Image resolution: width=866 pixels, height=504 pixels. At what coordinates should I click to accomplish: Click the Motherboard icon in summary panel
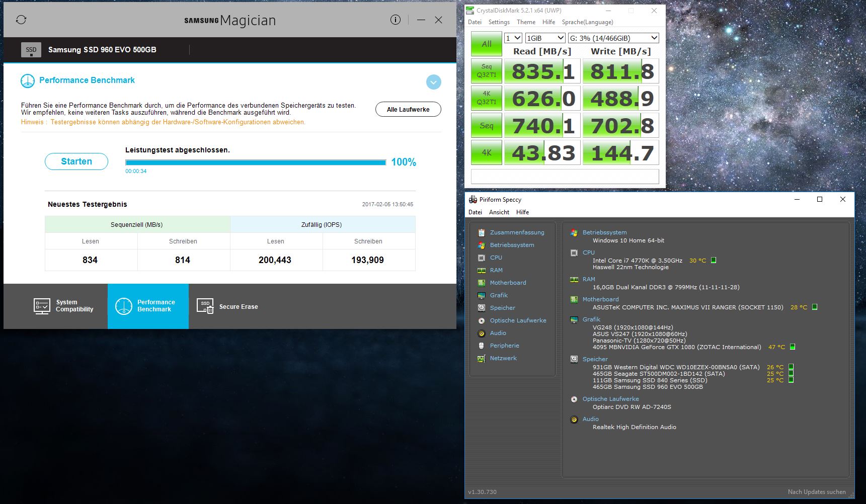coord(574,299)
